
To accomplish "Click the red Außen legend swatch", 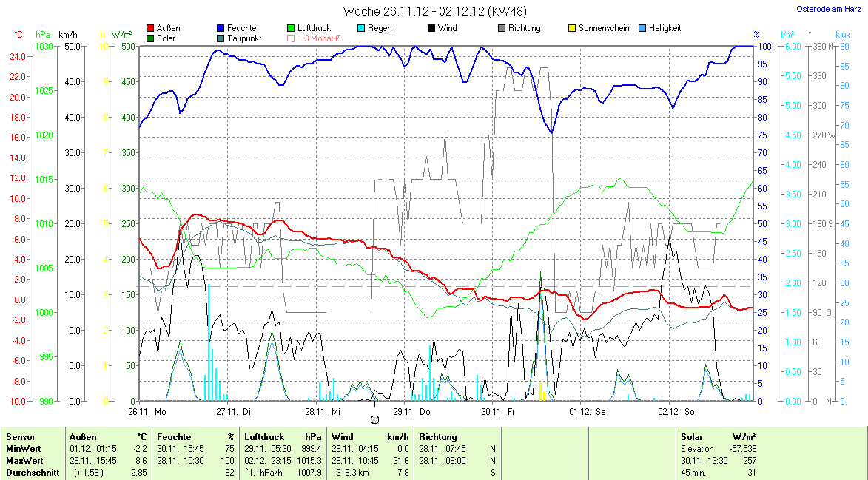I will 152,29.
